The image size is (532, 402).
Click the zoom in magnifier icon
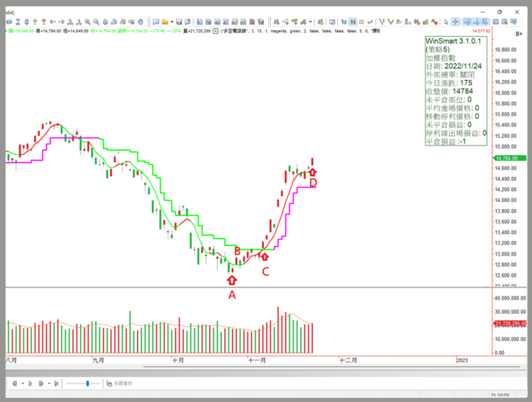point(87,22)
